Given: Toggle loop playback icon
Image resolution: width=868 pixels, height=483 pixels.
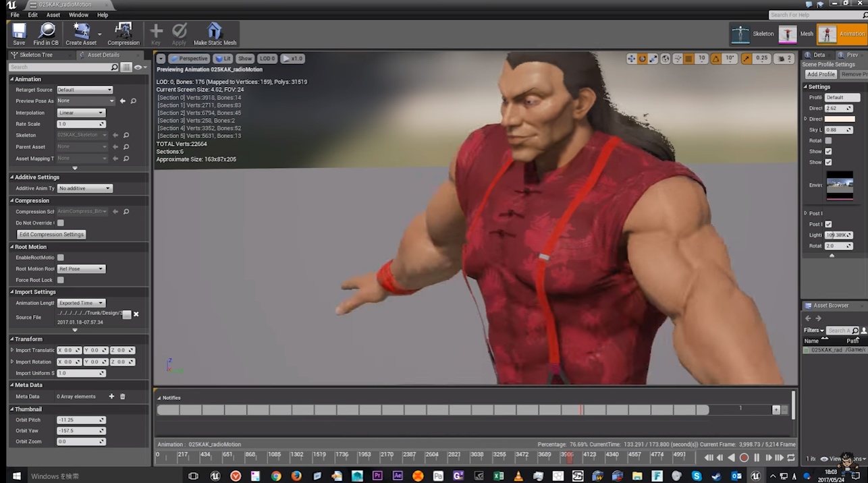Looking at the screenshot, I should coord(791,457).
